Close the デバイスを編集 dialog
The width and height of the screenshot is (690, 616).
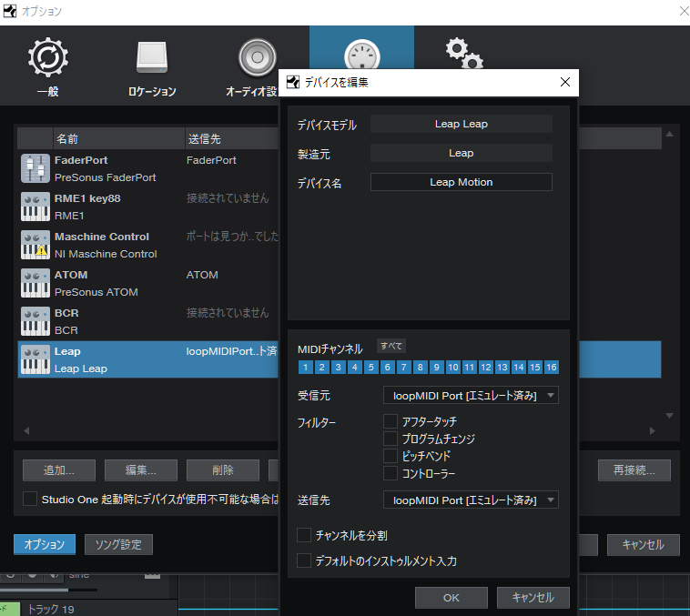coord(565,82)
